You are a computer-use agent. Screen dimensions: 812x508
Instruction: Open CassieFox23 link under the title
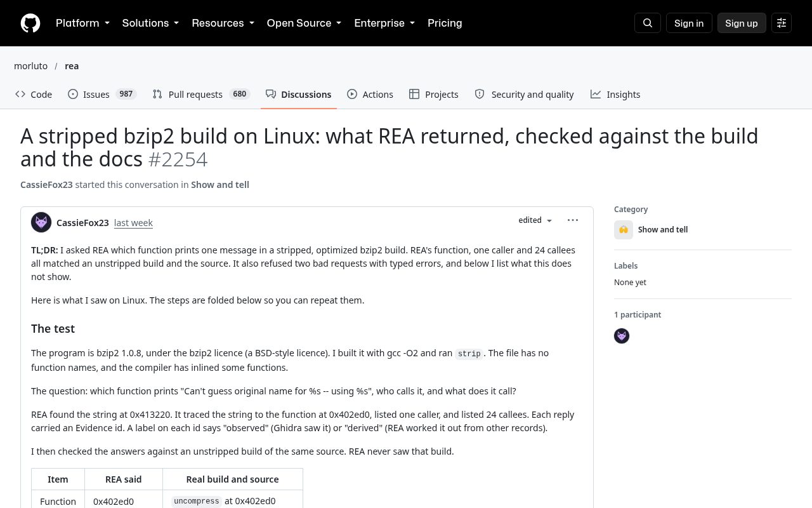click(x=46, y=185)
